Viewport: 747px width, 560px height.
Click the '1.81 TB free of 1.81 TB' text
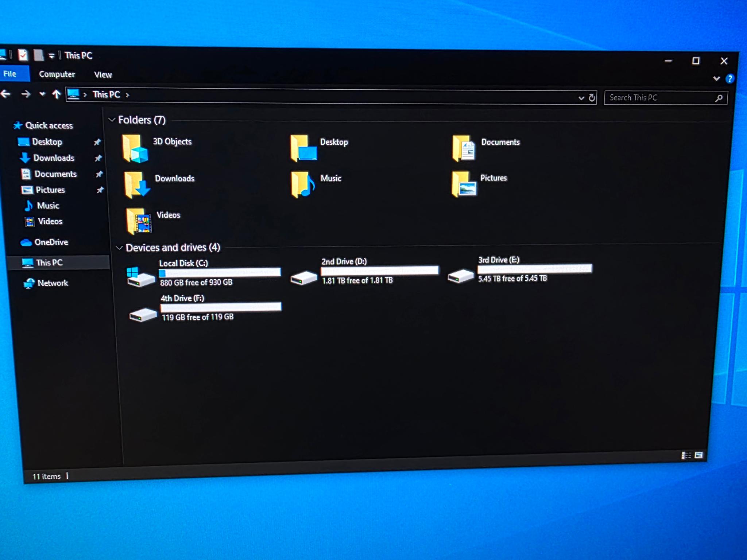357,280
